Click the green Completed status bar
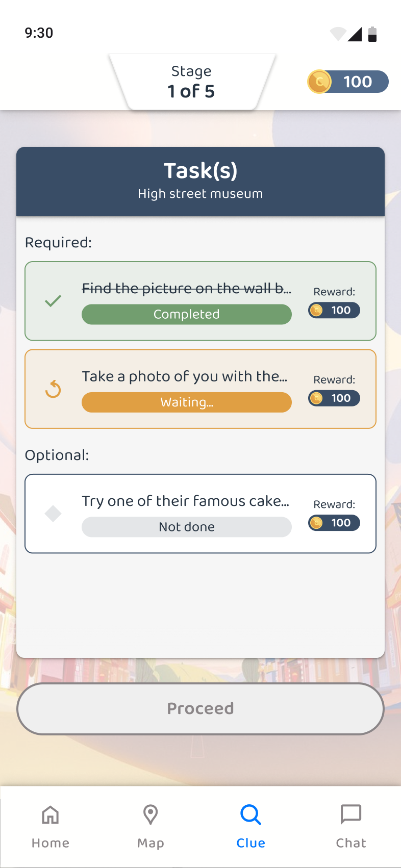The height and width of the screenshot is (868, 401). pos(187,314)
